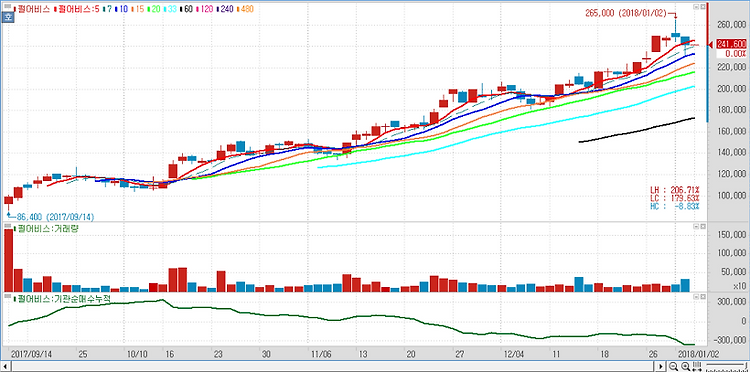The height and width of the screenshot is (372, 750).
Task: Click the zoom in magnifier icon
Action: tap(685, 366)
